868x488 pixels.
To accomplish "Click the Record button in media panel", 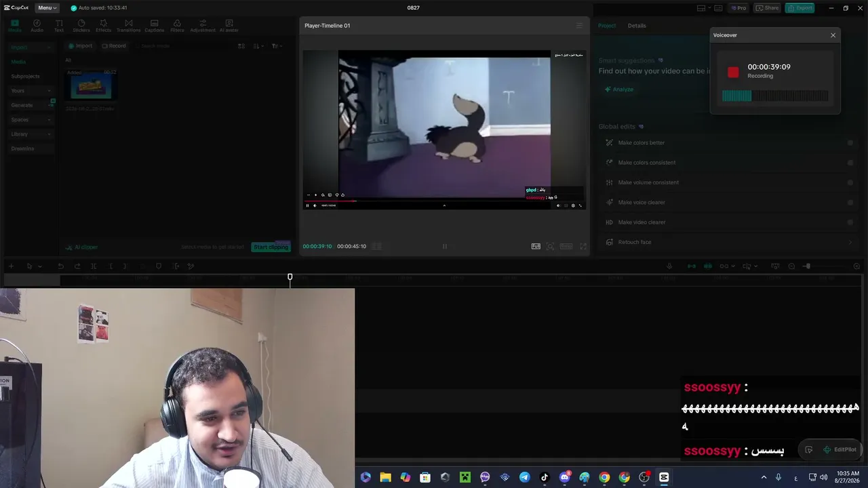I will pyautogui.click(x=114, y=46).
